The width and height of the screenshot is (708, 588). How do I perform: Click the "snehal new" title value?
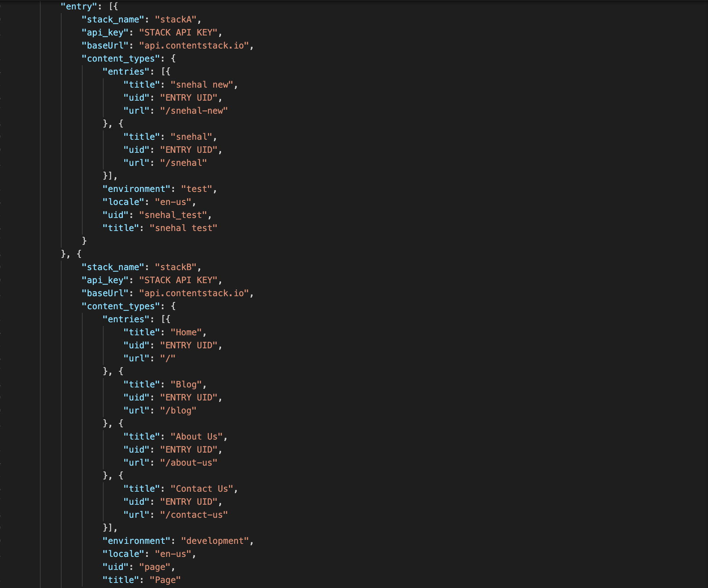coord(204,85)
